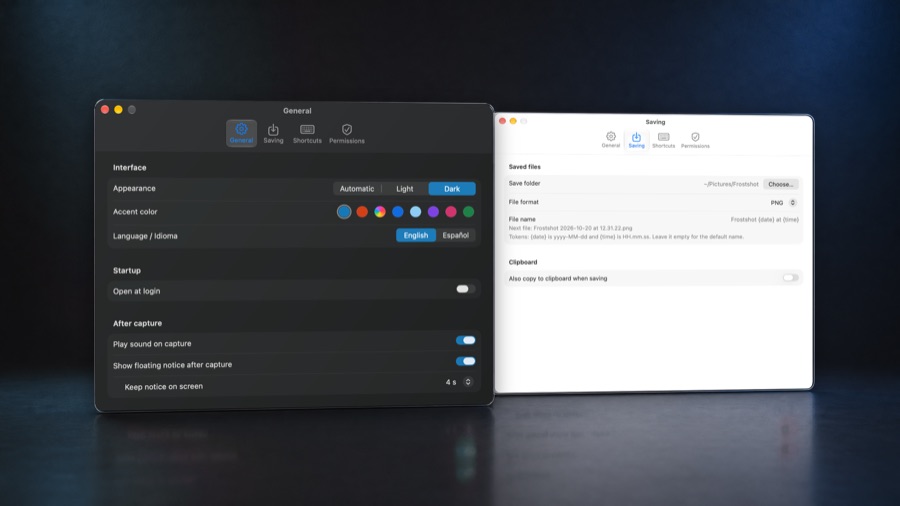Set appearance to Light
This screenshot has height=506, width=900.
click(x=405, y=189)
